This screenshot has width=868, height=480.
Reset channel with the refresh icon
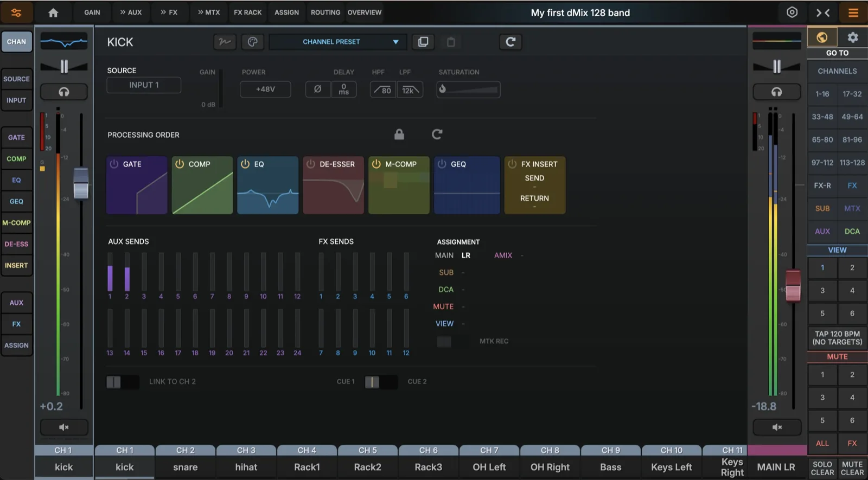click(510, 42)
